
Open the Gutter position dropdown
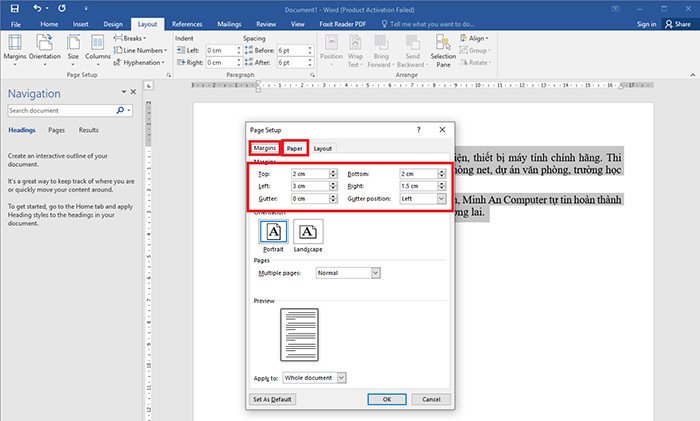pyautogui.click(x=441, y=199)
